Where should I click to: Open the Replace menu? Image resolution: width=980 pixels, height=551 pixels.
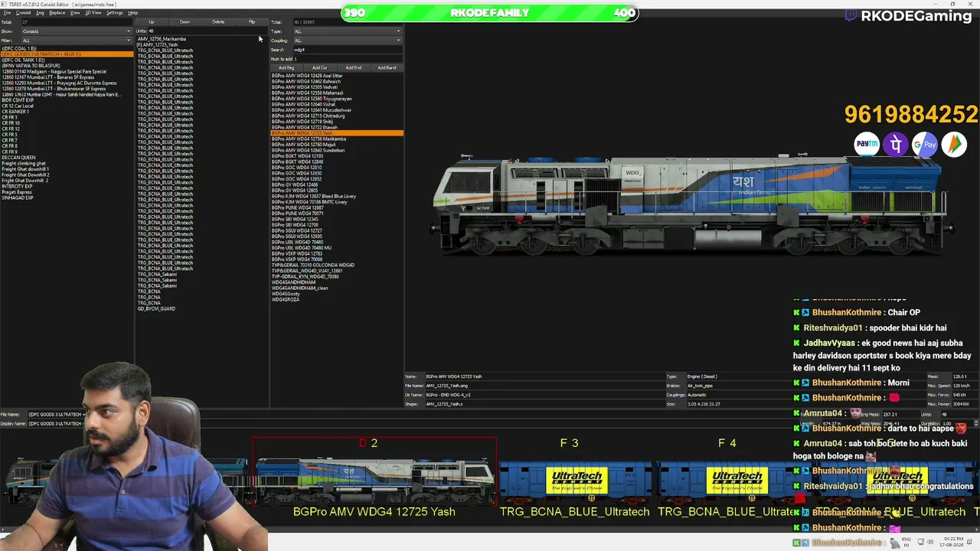57,13
